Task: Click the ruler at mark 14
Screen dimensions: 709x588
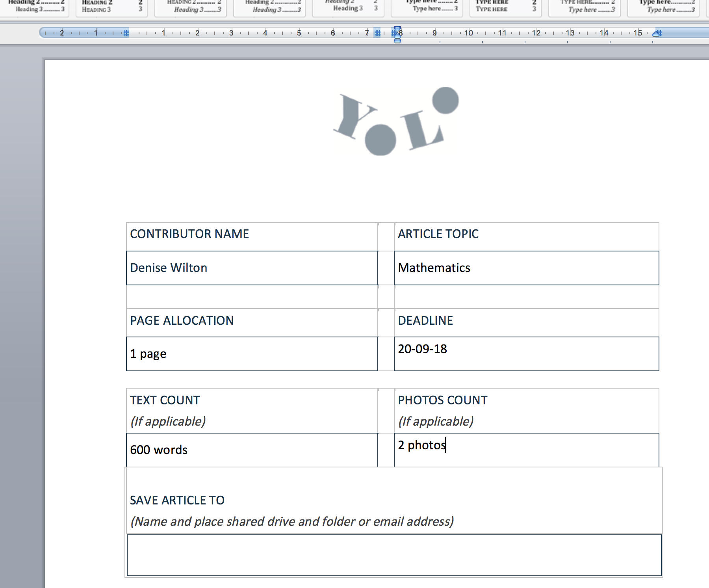Action: click(604, 33)
